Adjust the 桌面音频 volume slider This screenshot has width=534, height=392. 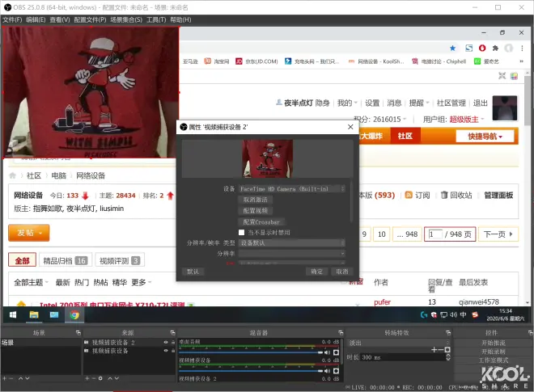pos(250,352)
